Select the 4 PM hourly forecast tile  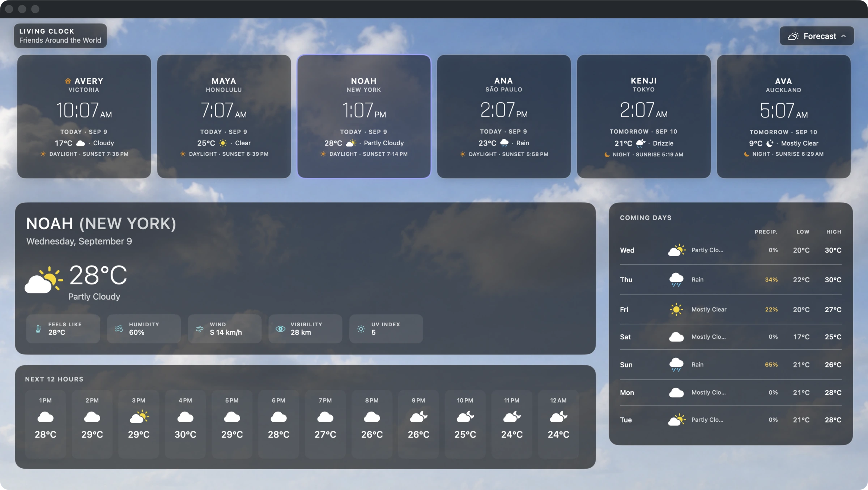[185, 424]
